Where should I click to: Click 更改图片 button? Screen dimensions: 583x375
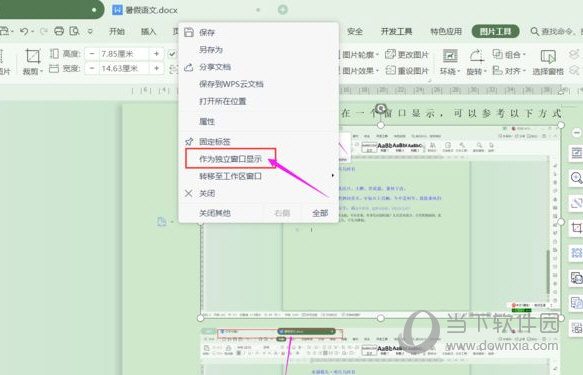coord(407,55)
